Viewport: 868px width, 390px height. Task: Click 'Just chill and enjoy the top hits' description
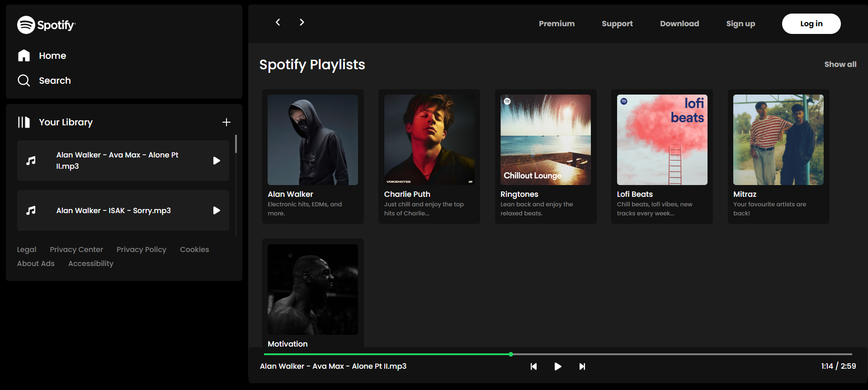point(424,209)
